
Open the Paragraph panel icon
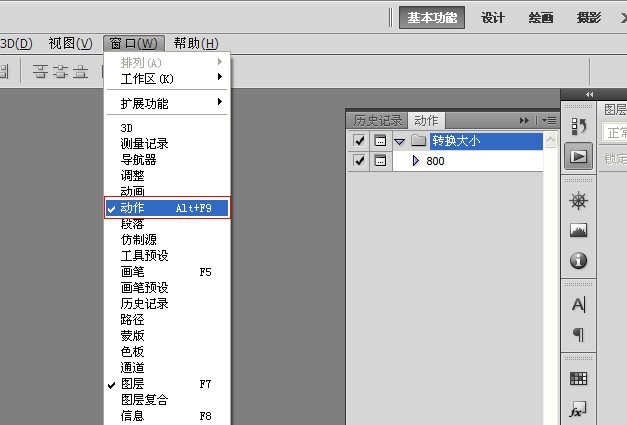pyautogui.click(x=578, y=335)
